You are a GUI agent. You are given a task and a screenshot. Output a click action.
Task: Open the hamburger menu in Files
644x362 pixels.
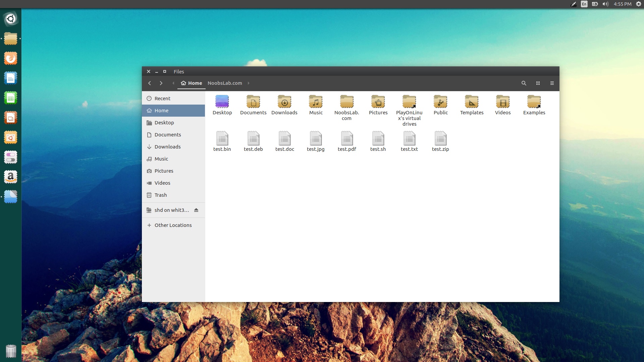coord(552,83)
